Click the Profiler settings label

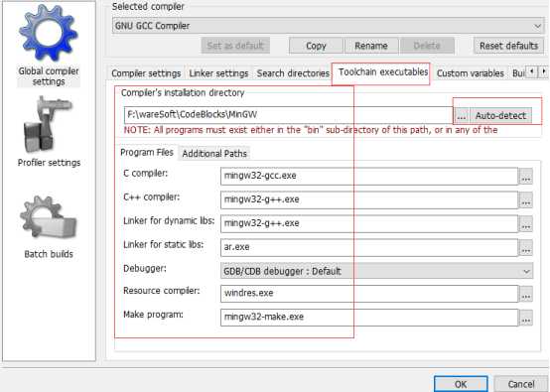49,163
